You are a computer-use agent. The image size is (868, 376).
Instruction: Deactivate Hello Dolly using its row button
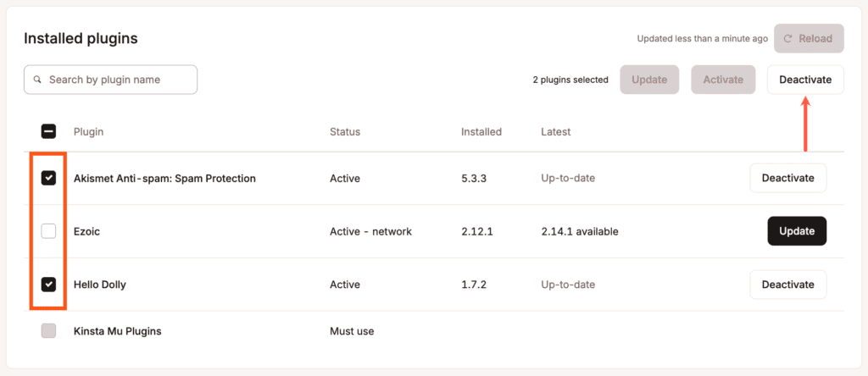[x=787, y=285]
